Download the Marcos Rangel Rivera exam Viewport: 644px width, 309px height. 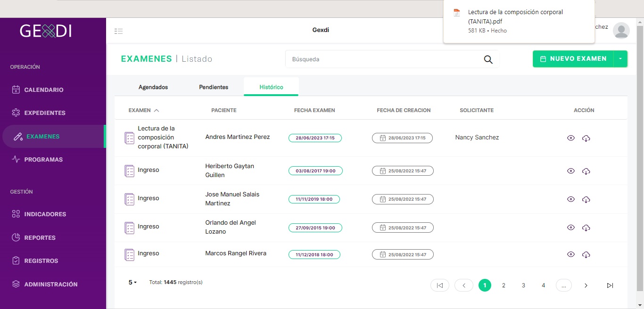tap(586, 254)
